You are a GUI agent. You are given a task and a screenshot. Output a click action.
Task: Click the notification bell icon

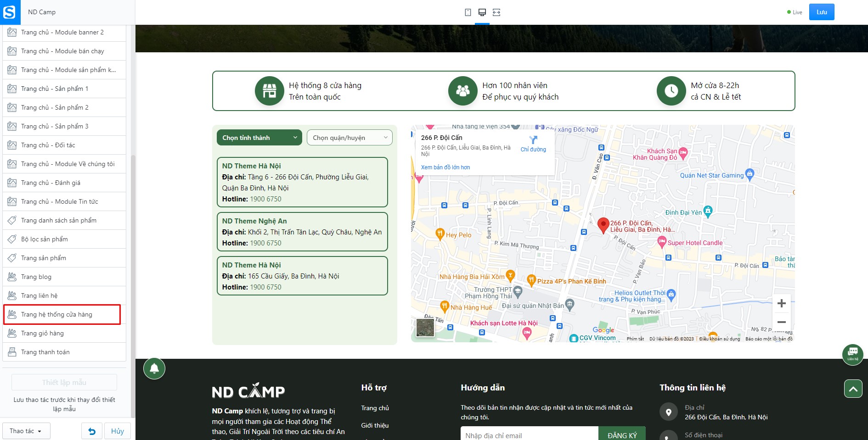click(x=154, y=368)
